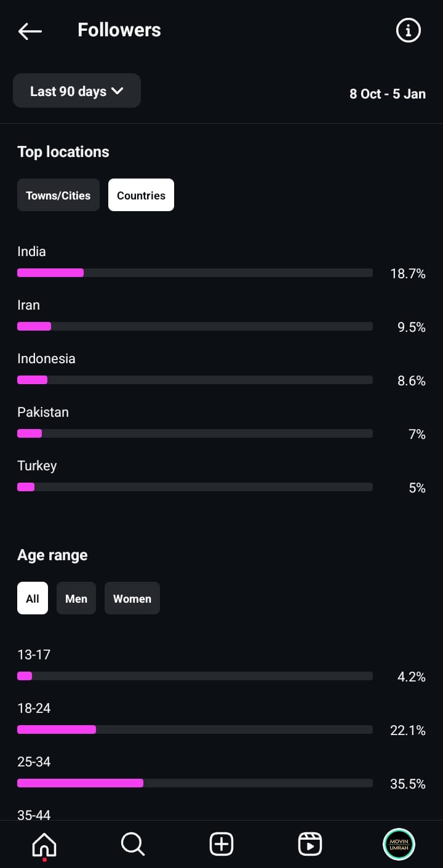
Task: Click the 25-34 age range bar
Action: point(195,783)
